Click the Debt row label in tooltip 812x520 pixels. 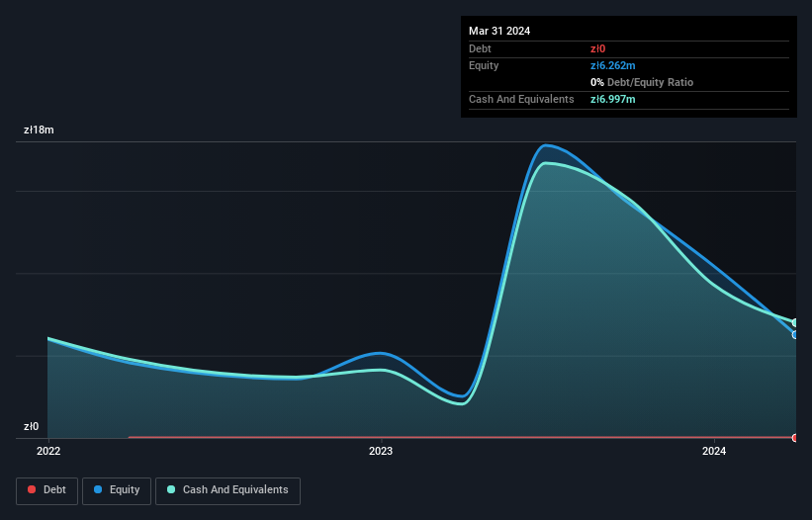click(x=480, y=48)
